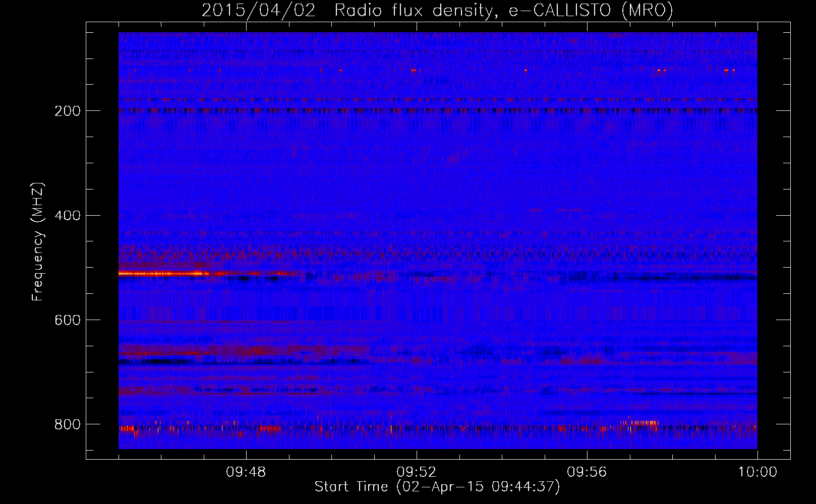This screenshot has width=816, height=504.
Task: Click the 09:48 time tick label
Action: point(246,472)
